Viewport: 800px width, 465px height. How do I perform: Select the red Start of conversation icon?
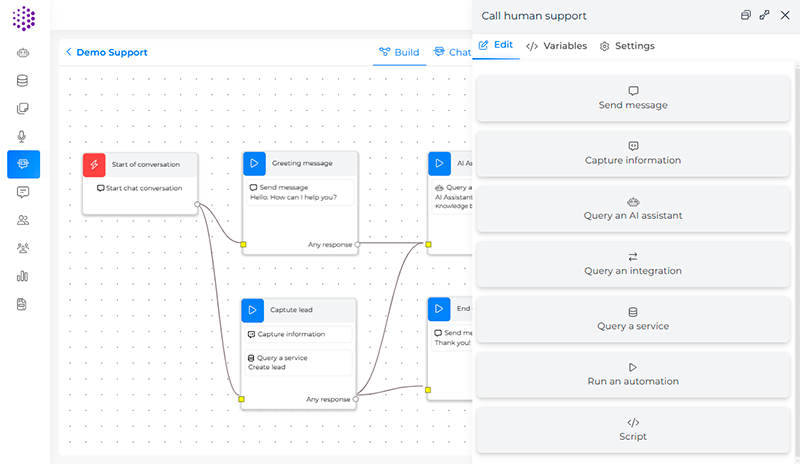[94, 164]
